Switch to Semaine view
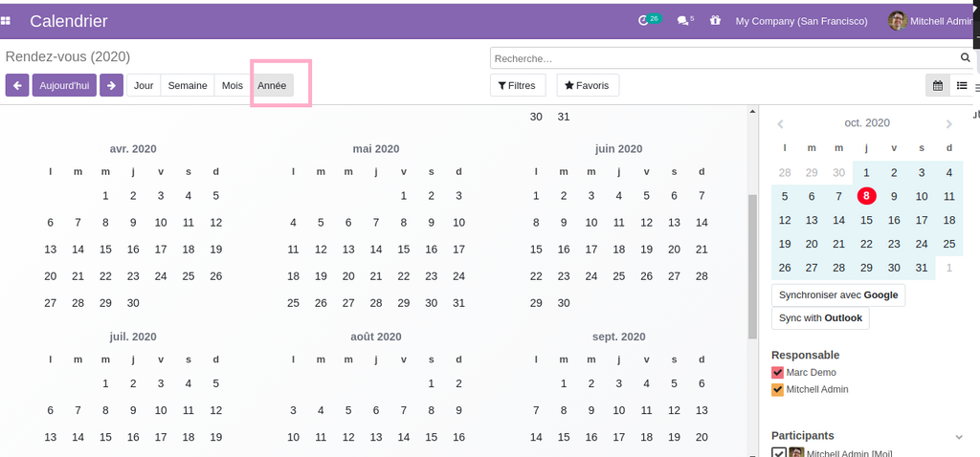Image resolution: width=980 pixels, height=457 pixels. 188,86
